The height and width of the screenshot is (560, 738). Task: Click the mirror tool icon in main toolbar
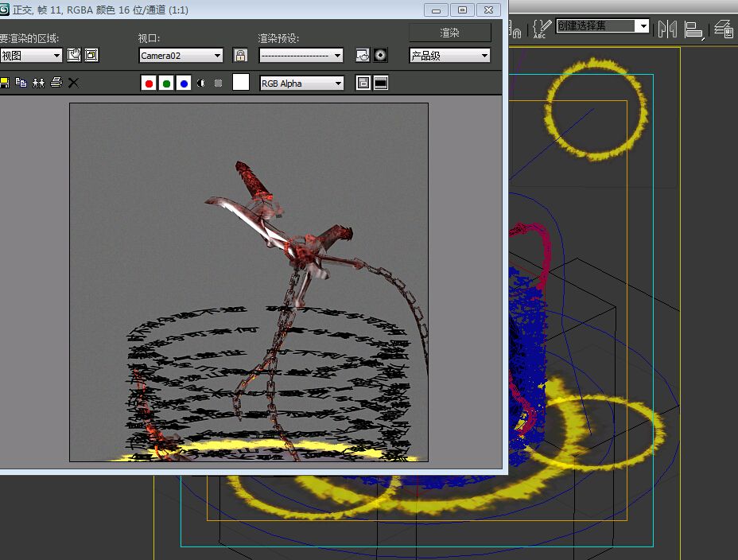click(667, 29)
